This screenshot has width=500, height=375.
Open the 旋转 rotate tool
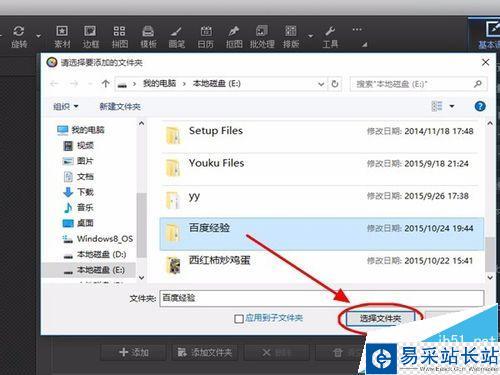19,37
